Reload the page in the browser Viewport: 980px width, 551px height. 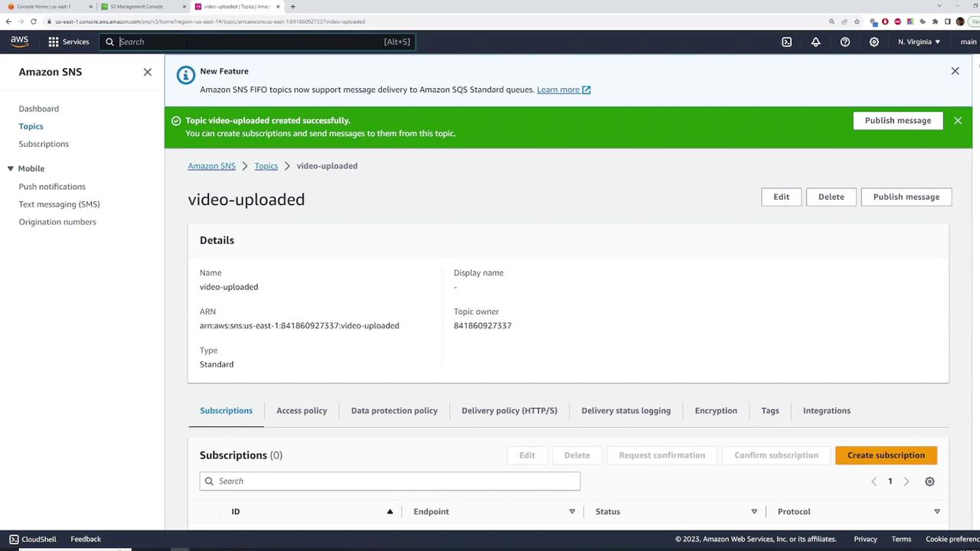click(34, 21)
